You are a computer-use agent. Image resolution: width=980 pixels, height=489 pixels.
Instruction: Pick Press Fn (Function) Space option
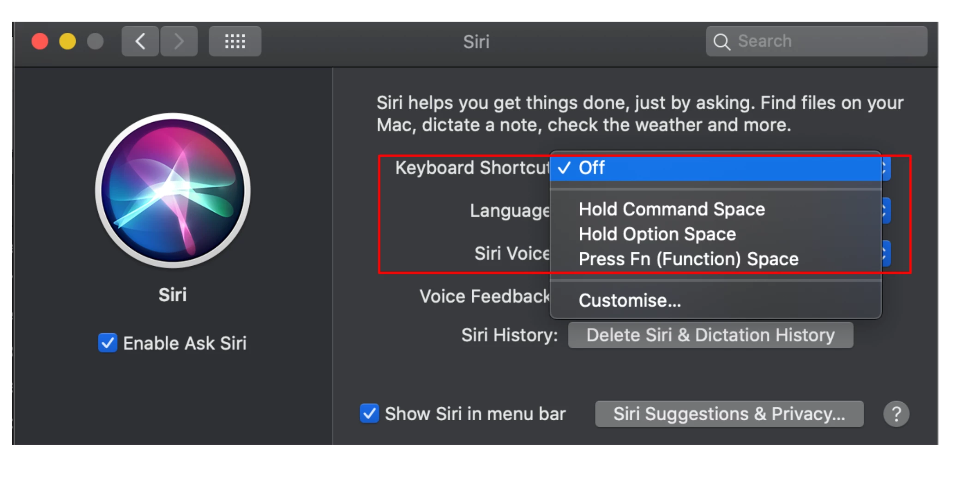click(x=688, y=259)
